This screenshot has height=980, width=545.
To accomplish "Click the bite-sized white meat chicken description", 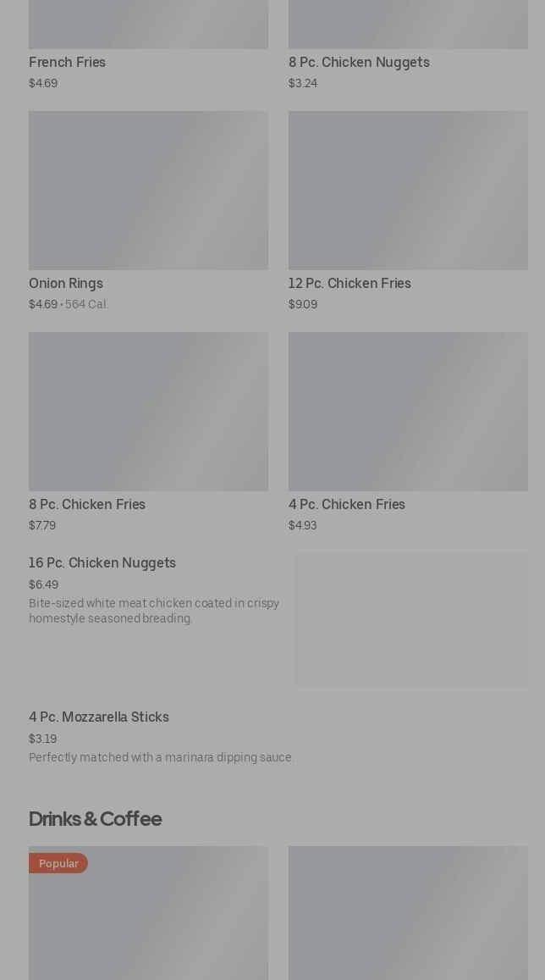I will point(154,611).
